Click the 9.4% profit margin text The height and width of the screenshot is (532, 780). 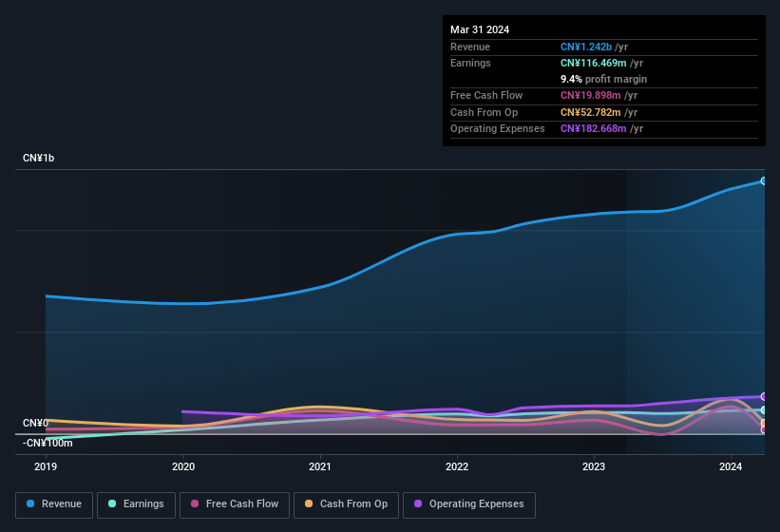click(604, 79)
